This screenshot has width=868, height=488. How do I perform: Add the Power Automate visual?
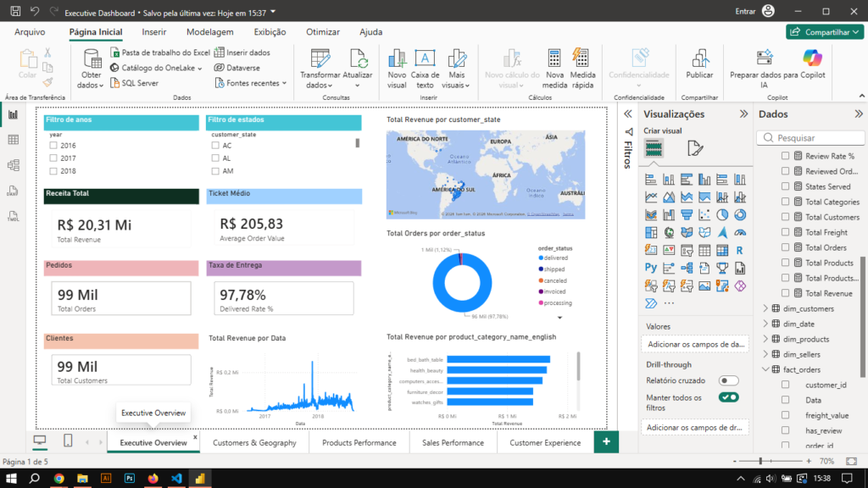point(651,303)
